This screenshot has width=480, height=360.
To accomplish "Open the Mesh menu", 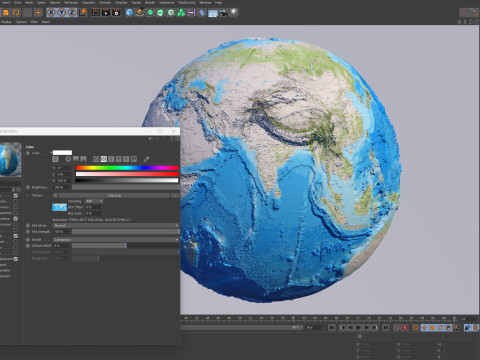I will [x=29, y=2].
